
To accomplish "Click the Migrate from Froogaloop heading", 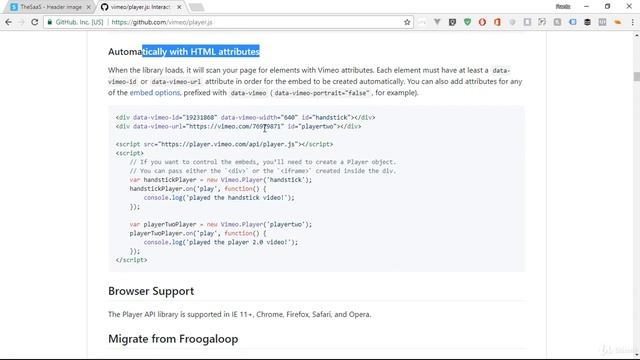I will [x=173, y=339].
